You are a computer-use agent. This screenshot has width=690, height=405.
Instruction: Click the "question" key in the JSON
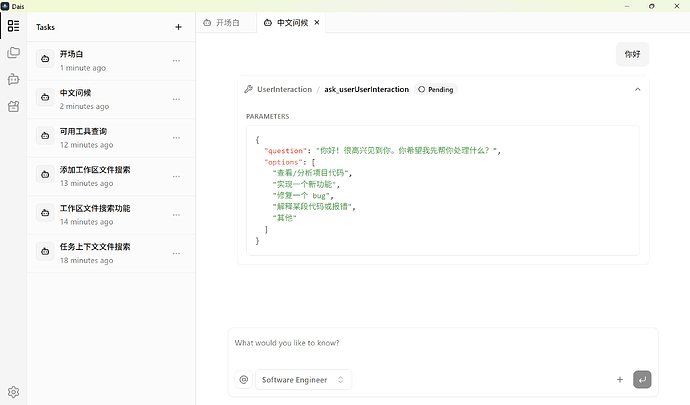click(285, 151)
